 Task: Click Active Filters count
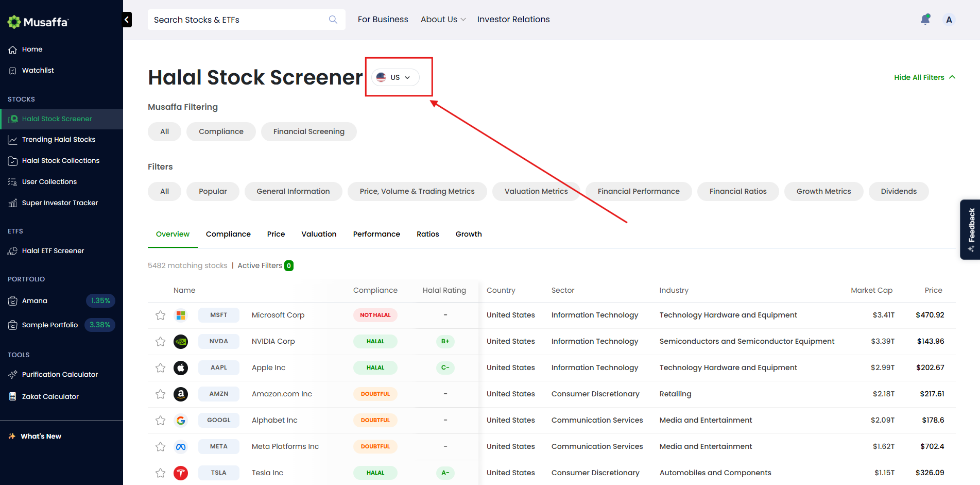click(x=289, y=266)
